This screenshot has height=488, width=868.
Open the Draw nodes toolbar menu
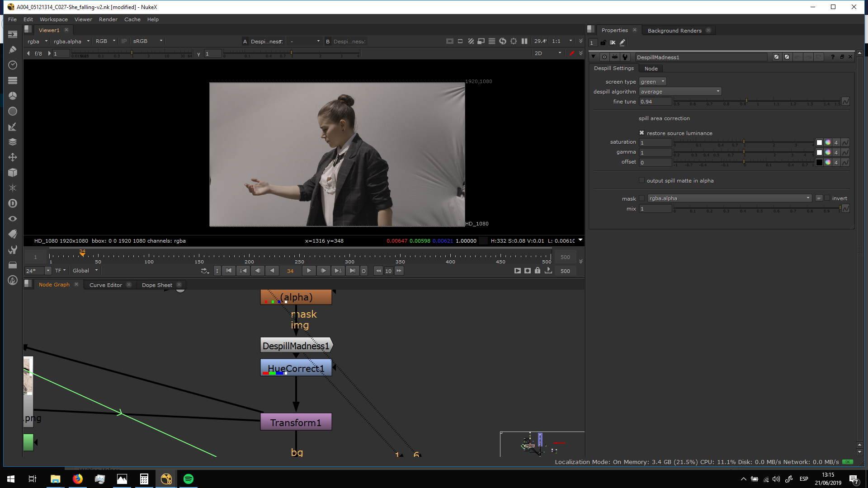pos(13,50)
